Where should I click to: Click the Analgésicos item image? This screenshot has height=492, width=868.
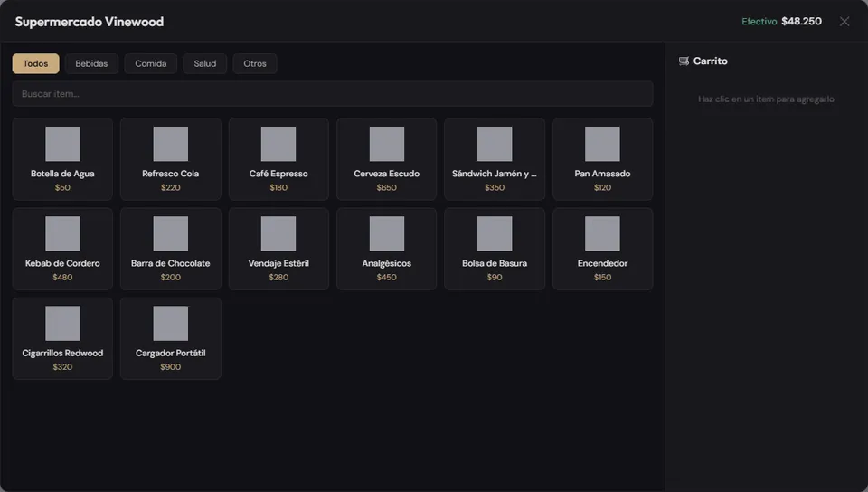[386, 233]
